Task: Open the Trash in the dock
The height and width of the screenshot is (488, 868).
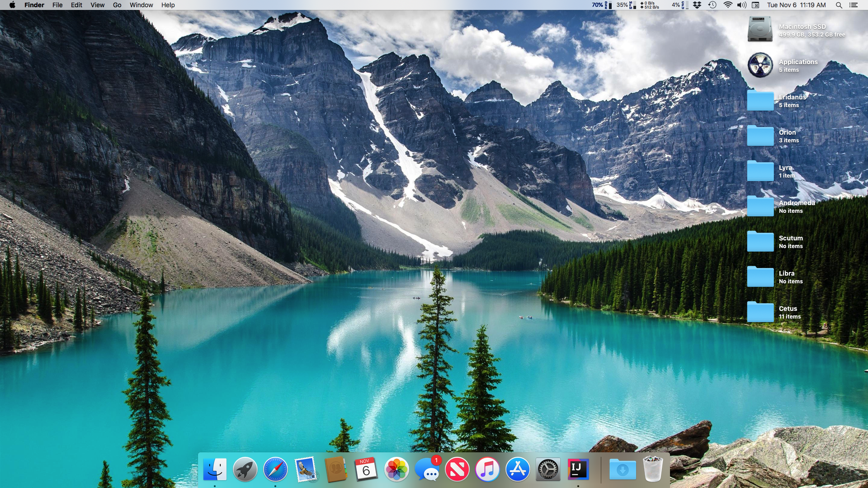Action: 653,469
